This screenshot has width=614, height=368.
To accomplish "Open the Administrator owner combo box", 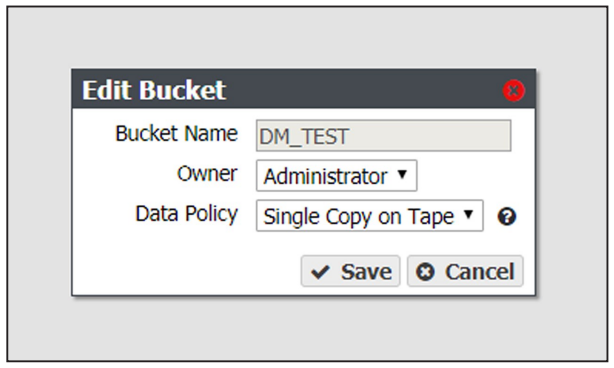I will [x=336, y=175].
